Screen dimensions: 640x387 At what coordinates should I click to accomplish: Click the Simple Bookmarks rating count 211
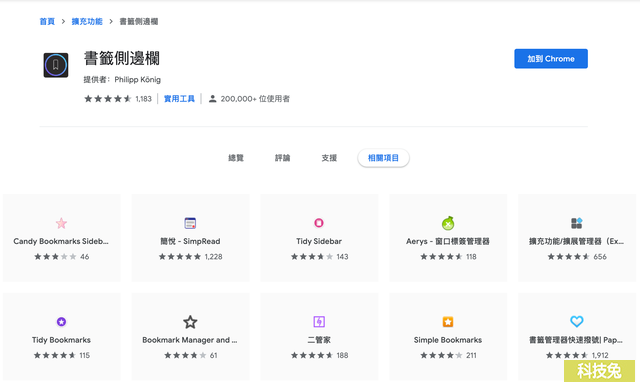click(x=471, y=356)
